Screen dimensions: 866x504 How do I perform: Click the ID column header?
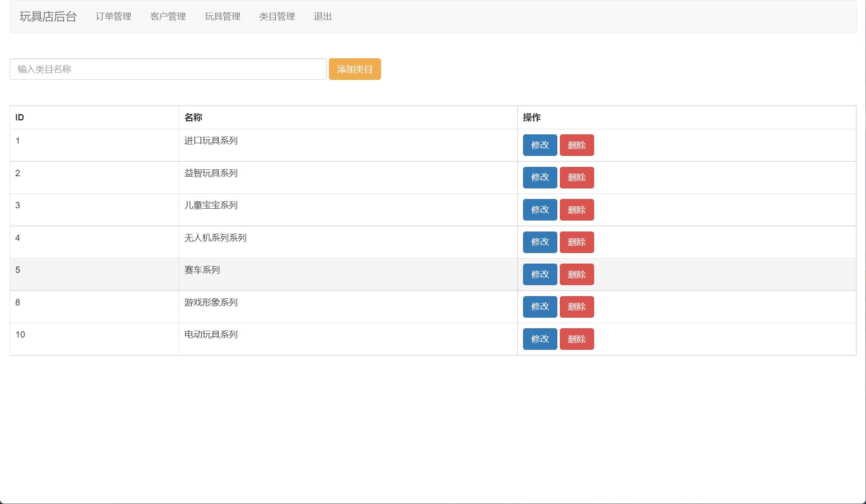pos(19,117)
